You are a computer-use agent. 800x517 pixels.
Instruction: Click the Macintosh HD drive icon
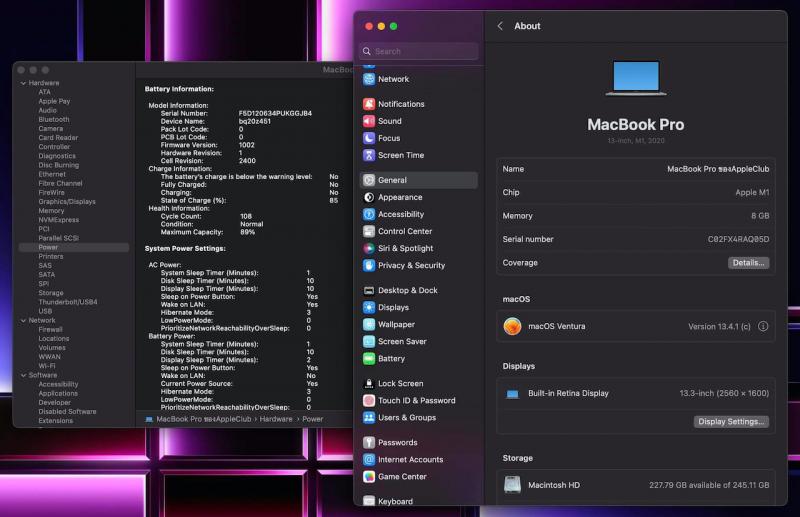coord(512,485)
